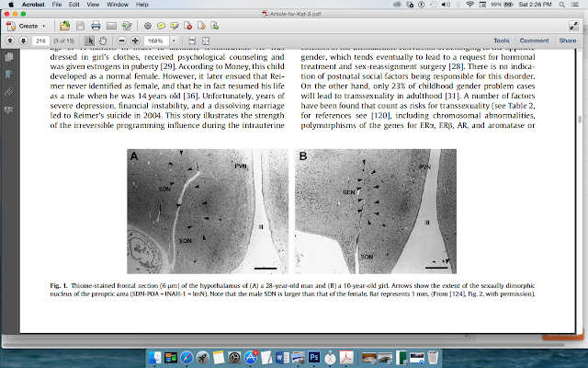Click the battery status indicator
This screenshot has height=368, width=588.
click(503, 5)
